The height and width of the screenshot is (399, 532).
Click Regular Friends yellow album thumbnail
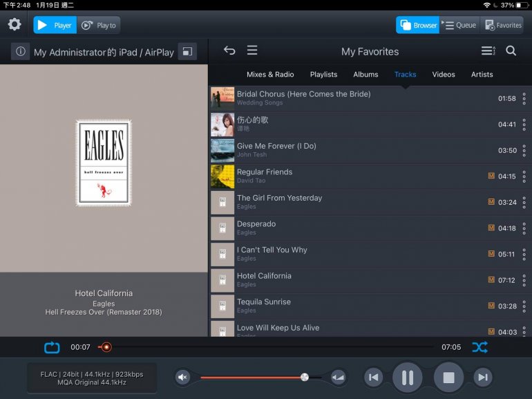coord(222,176)
